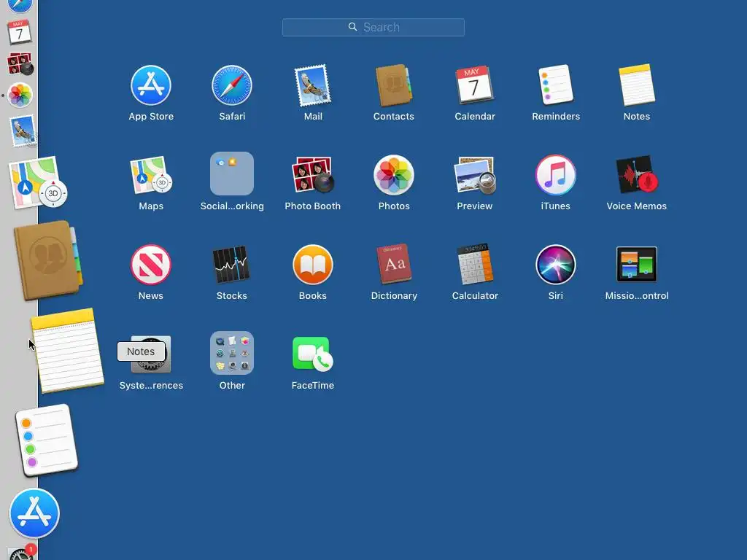Open System Preferences in Launchpad grid
This screenshot has height=560, width=747.
(x=151, y=354)
